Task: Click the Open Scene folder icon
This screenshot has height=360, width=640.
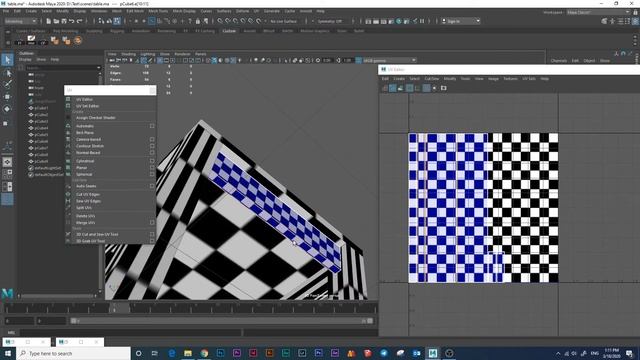Action: click(56, 21)
